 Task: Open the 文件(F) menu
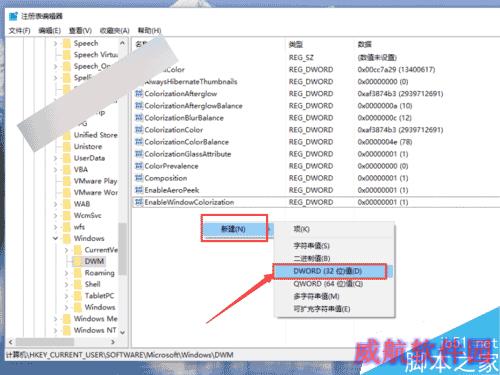19,31
